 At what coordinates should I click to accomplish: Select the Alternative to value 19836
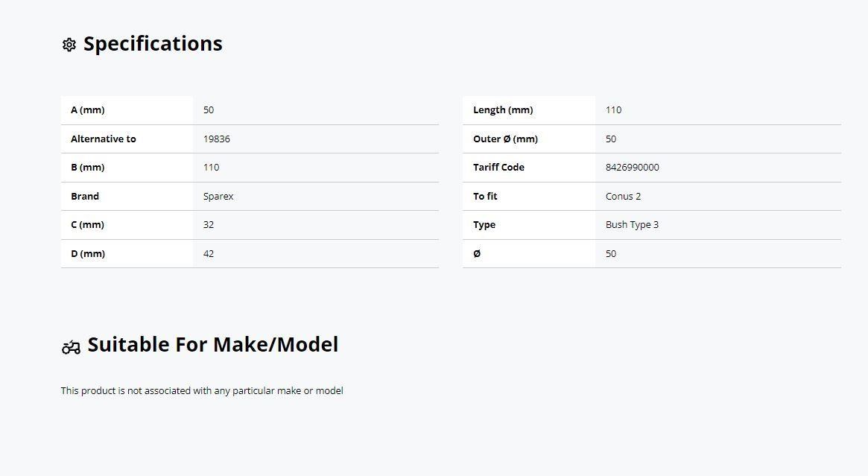tap(217, 139)
